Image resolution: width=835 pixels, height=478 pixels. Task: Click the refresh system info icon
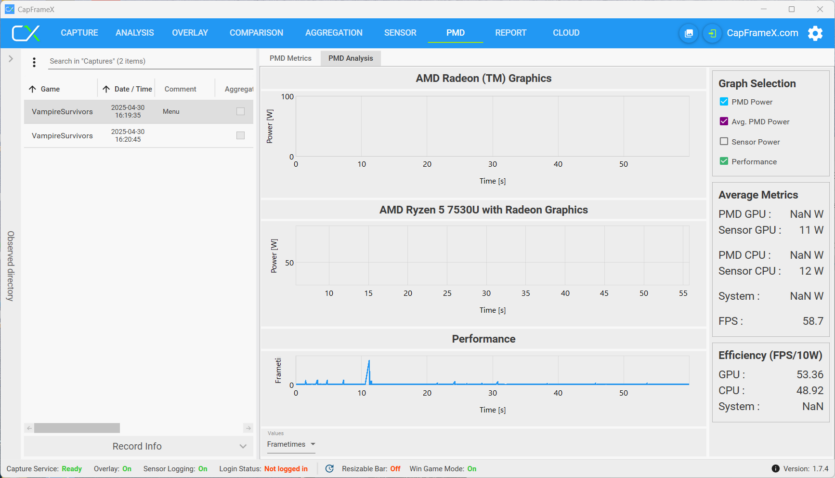pos(329,468)
